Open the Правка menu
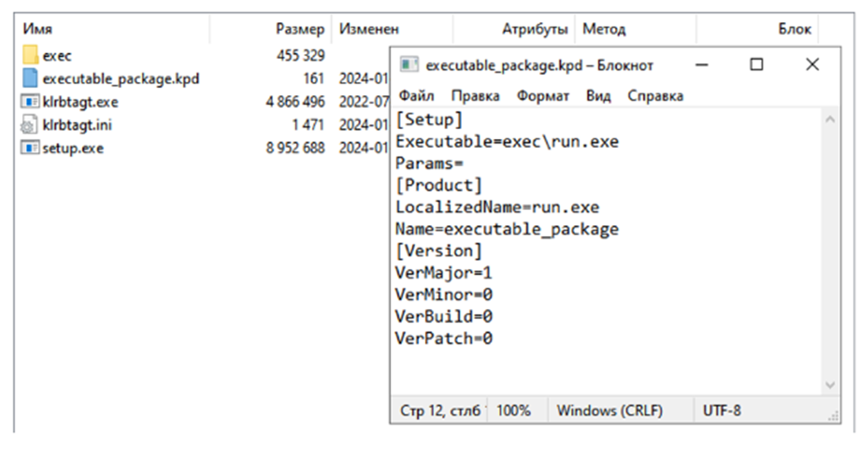 475,95
